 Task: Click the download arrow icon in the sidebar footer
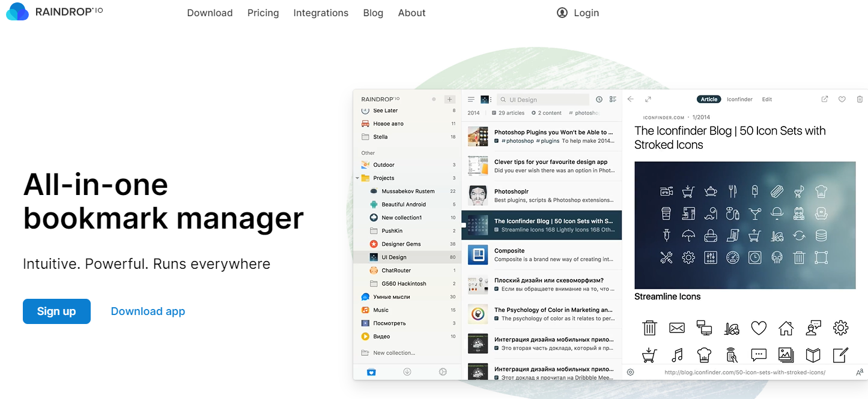tap(407, 372)
